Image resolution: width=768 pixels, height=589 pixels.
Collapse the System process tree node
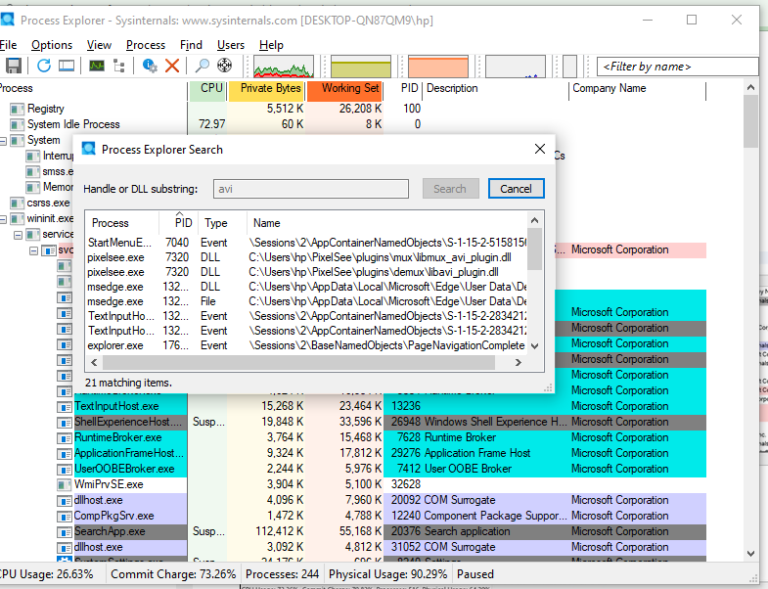(4, 140)
